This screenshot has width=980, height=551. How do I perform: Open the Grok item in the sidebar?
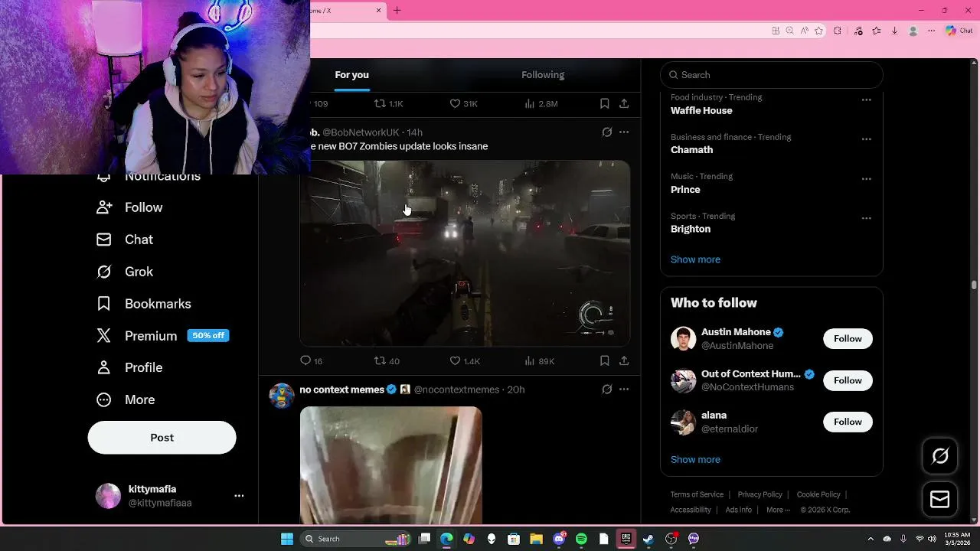[125, 272]
